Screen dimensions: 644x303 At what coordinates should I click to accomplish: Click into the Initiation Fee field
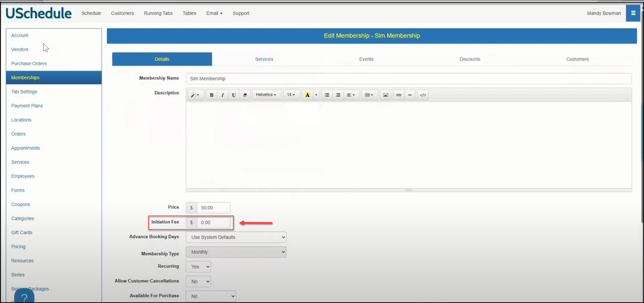point(213,222)
